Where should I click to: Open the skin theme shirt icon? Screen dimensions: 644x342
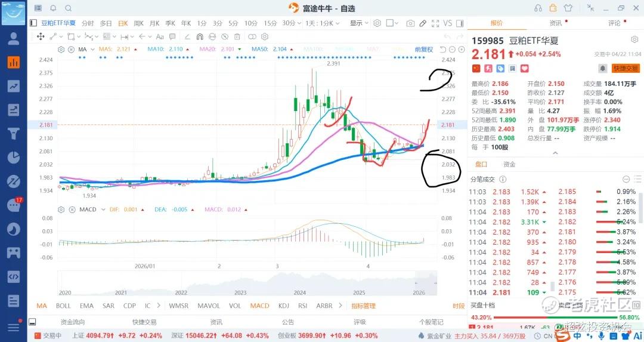pyautogui.click(x=568, y=8)
